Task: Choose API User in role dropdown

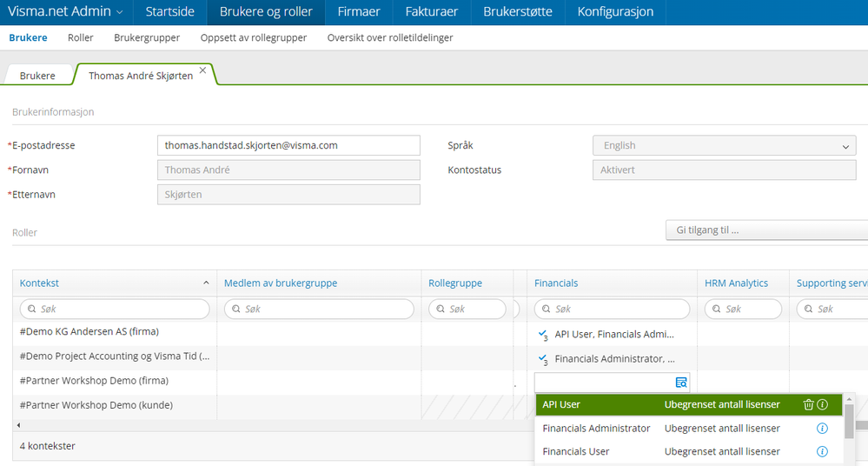Action: pos(689,404)
